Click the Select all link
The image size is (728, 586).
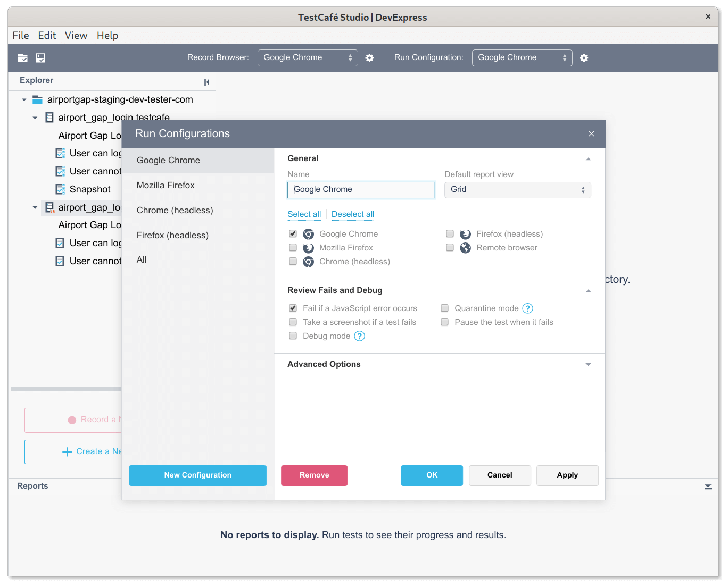304,214
